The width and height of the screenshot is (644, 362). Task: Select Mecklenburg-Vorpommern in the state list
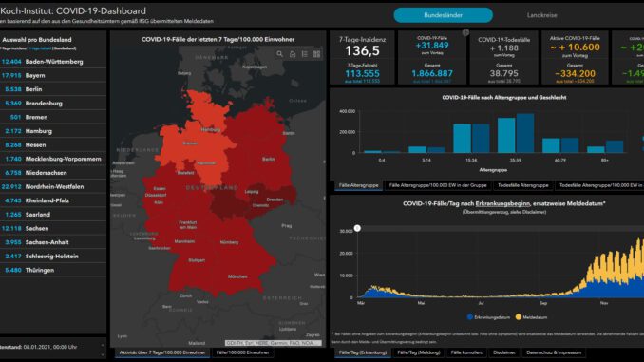[53, 159]
